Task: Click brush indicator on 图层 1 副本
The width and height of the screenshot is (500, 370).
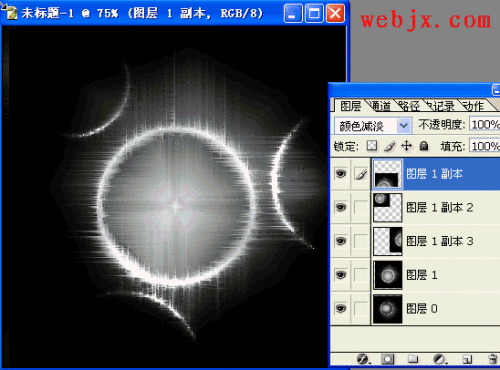Action: coord(361,174)
